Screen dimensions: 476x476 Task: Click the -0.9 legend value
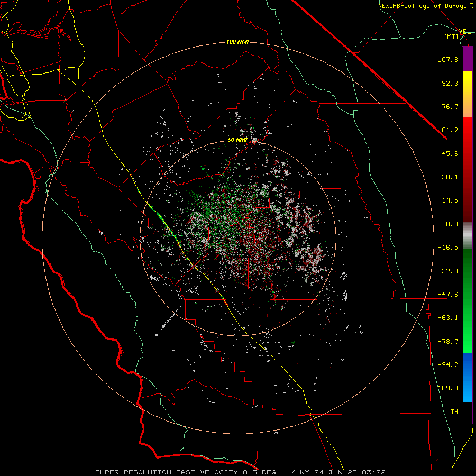(x=450, y=224)
